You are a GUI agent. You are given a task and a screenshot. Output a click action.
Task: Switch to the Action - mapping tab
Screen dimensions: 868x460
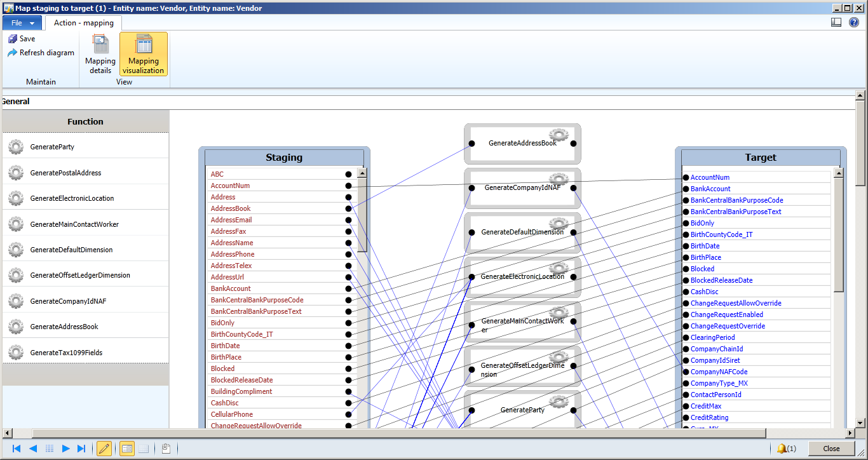pos(83,22)
